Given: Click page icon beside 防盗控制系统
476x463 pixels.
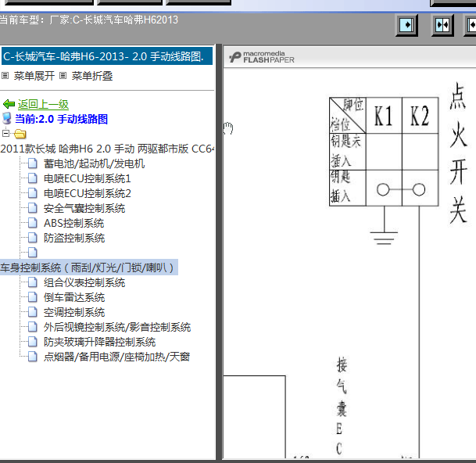Looking at the screenshot, I should pyautogui.click(x=33, y=238).
